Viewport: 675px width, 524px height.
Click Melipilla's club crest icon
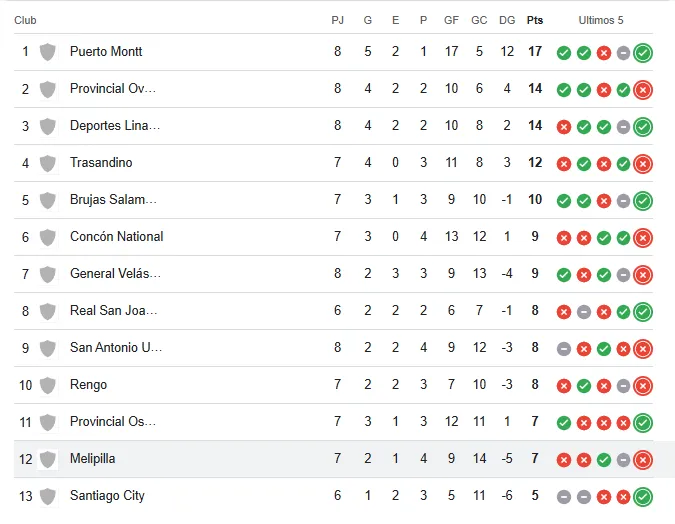(x=47, y=459)
